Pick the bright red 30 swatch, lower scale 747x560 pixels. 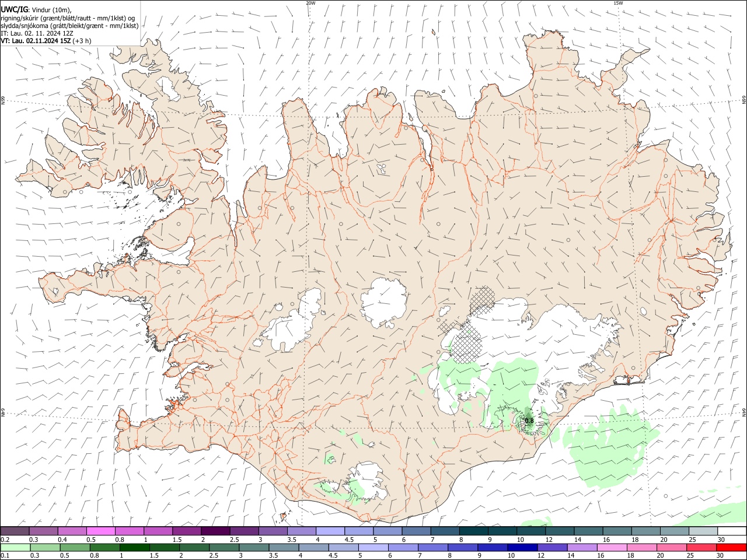tap(731, 547)
